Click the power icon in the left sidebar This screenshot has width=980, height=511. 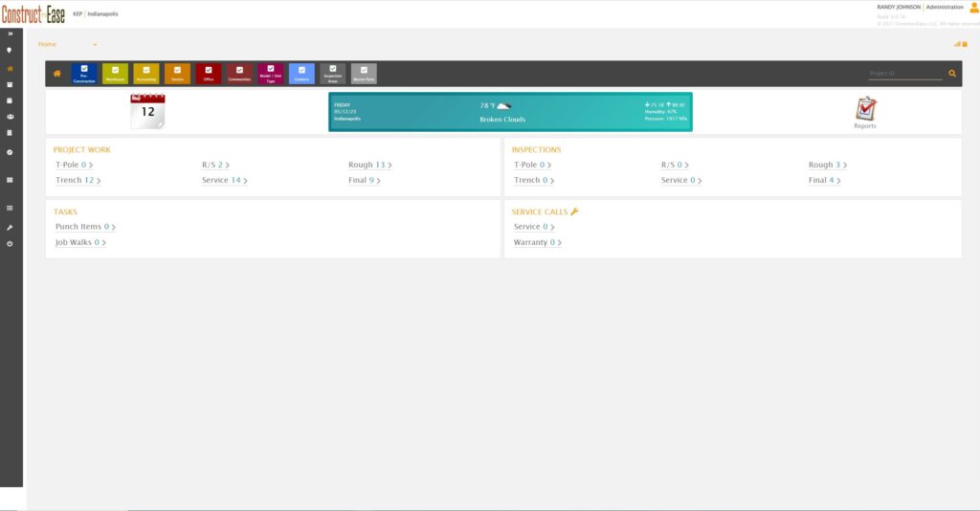10,244
